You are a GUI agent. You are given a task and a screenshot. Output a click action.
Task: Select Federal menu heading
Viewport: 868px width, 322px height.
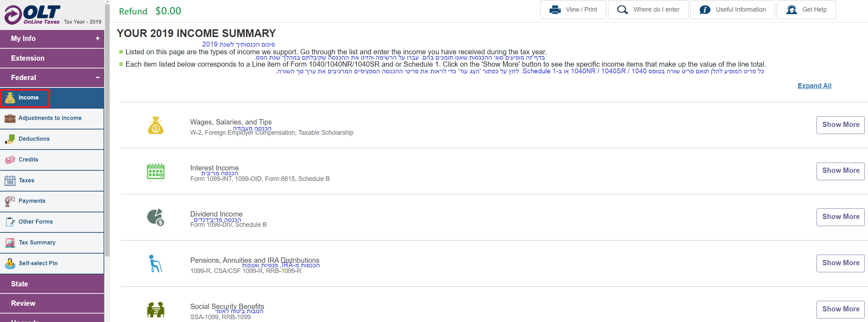coord(52,78)
